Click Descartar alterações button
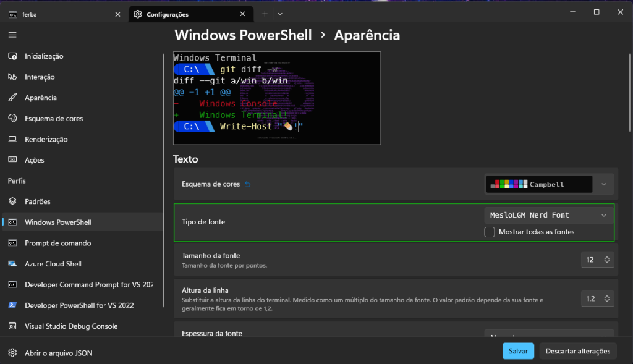This screenshot has height=364, width=633. click(577, 351)
